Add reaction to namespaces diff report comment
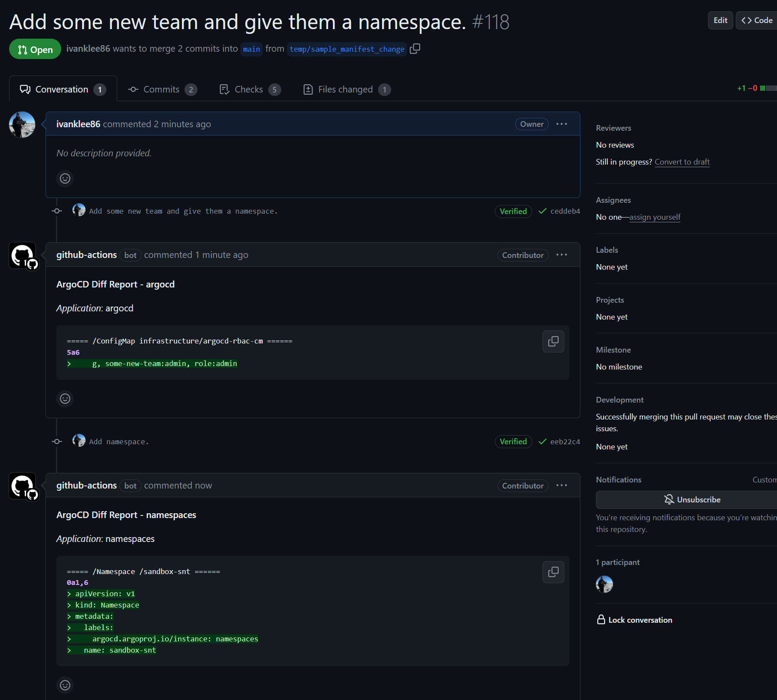This screenshot has width=777, height=700. [65, 685]
